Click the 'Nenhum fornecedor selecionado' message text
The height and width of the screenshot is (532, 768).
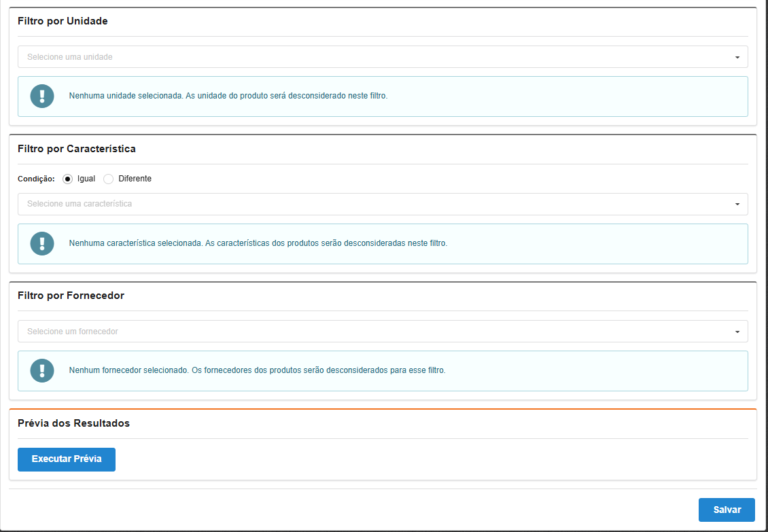[257, 370]
